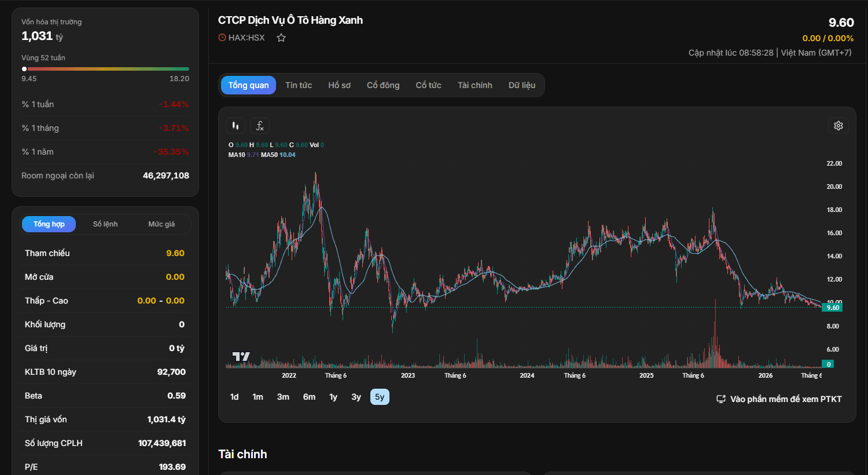868x475 pixels.
Task: Click the TradingView logo on chart
Action: point(241,356)
